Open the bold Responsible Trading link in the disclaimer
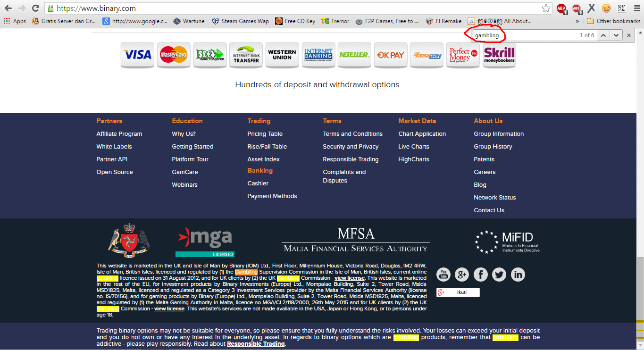 (256, 344)
